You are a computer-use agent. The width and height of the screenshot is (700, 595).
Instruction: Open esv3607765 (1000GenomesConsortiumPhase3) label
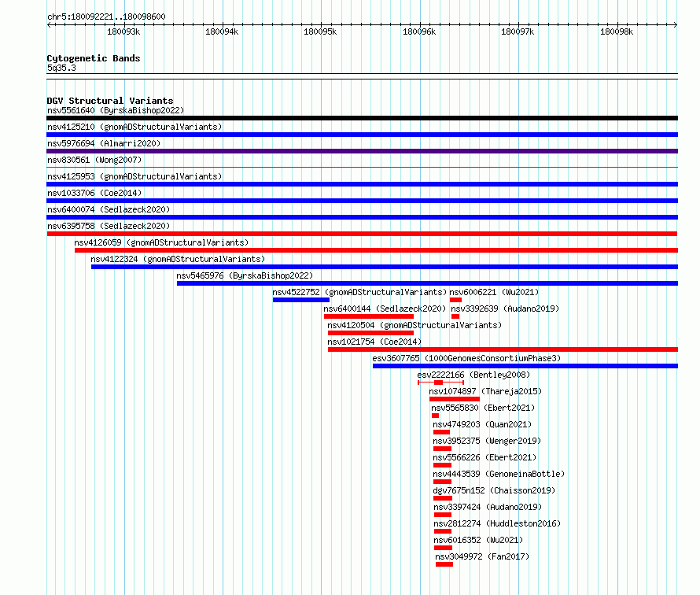(466, 358)
